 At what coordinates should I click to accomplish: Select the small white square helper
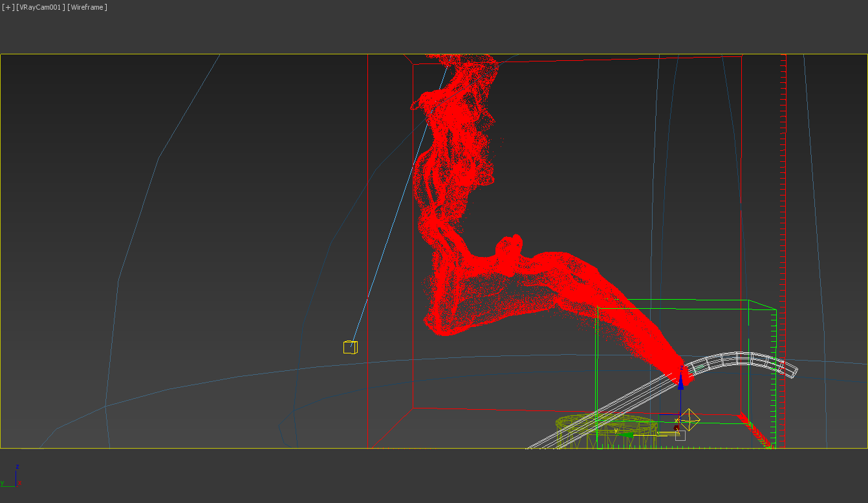click(x=680, y=436)
